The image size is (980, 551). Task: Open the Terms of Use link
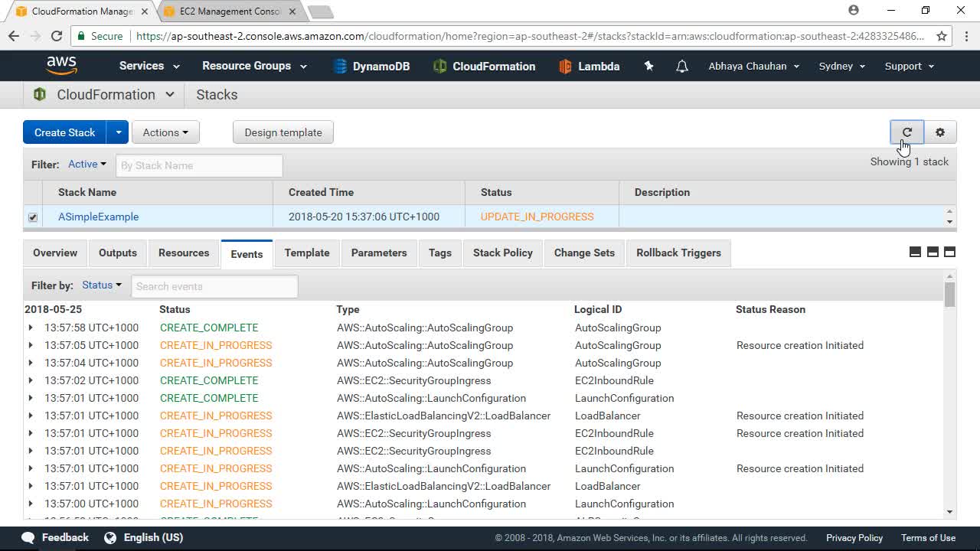(x=928, y=538)
